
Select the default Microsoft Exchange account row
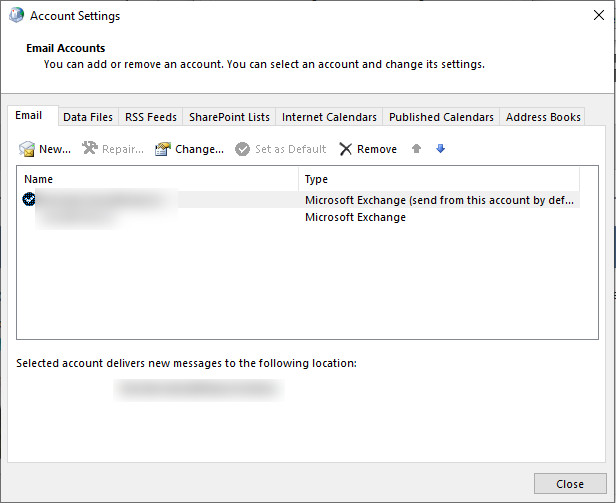click(299, 200)
